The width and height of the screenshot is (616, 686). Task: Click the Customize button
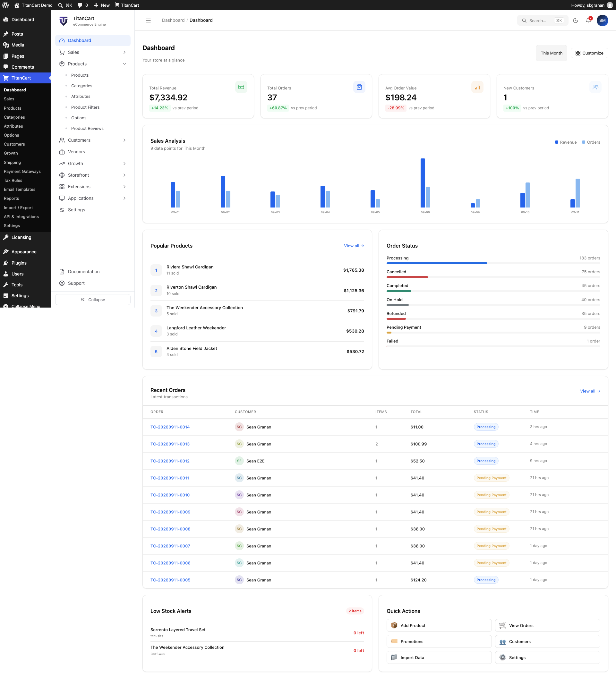coord(589,53)
